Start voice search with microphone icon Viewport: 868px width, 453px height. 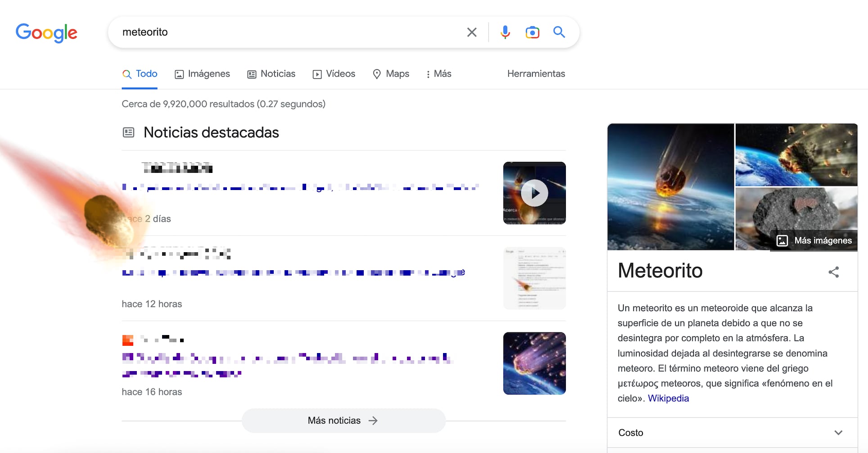[505, 32]
